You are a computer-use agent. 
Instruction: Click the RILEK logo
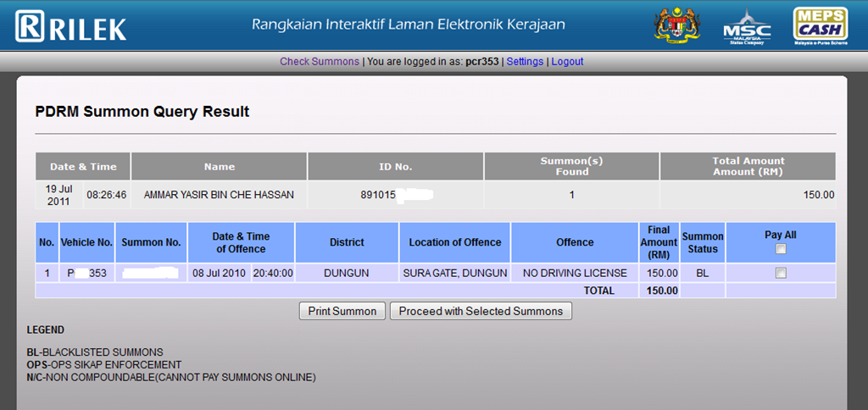[71, 27]
